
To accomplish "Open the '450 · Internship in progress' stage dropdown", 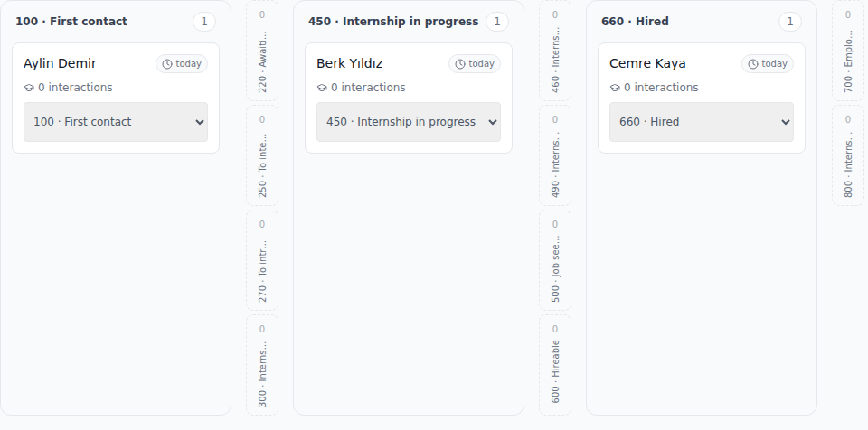I will coord(409,122).
